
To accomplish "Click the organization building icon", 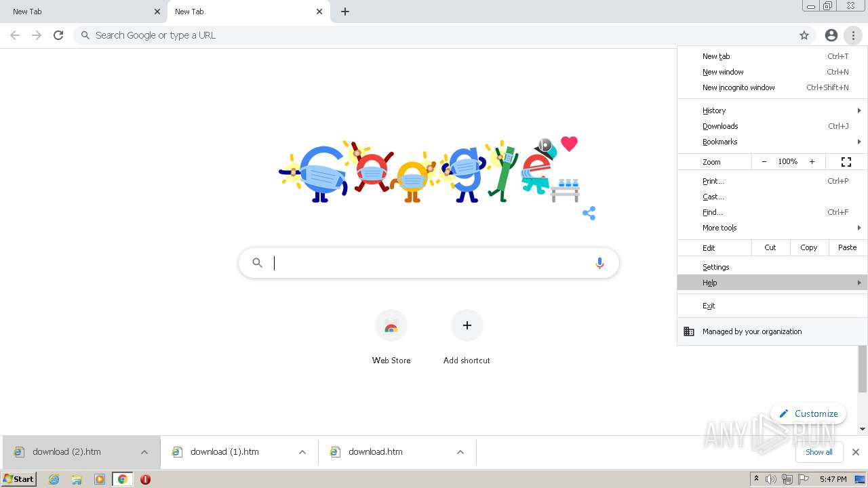I will (689, 331).
